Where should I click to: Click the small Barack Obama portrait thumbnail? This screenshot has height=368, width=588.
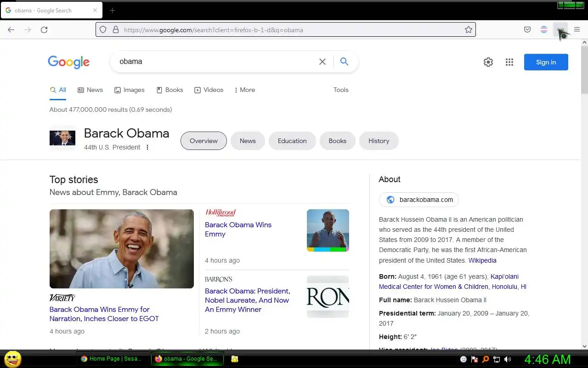click(62, 138)
